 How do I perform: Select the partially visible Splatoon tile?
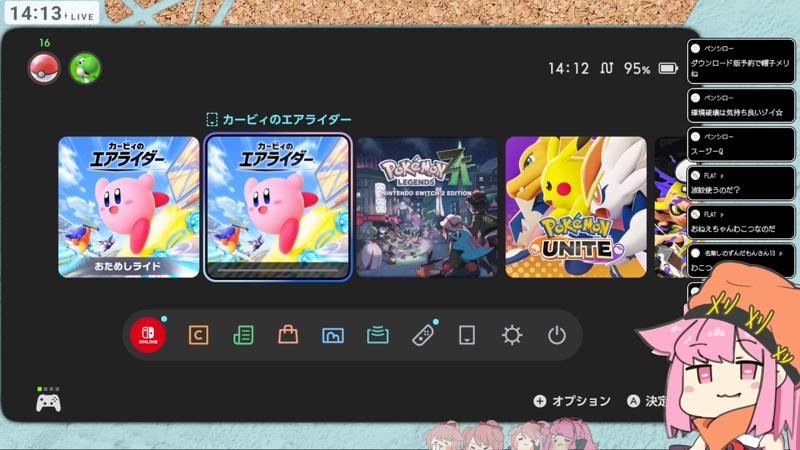point(670,207)
